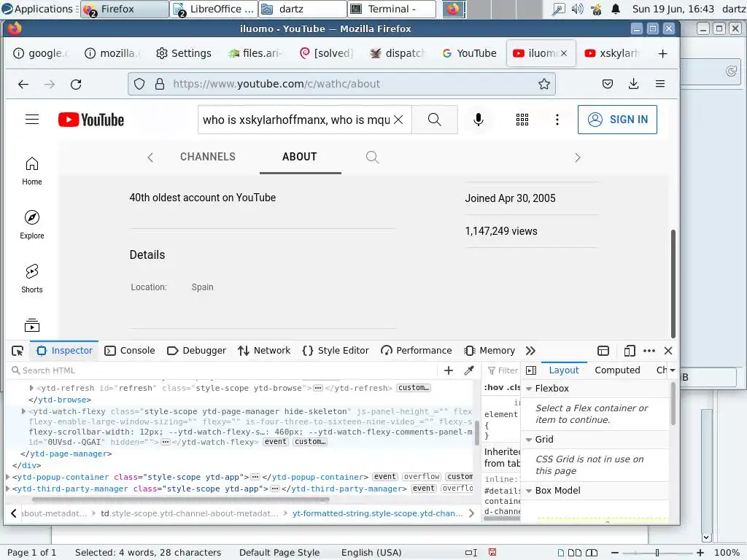Close the iluomo browser tab
The height and width of the screenshot is (560, 747).
click(x=564, y=53)
